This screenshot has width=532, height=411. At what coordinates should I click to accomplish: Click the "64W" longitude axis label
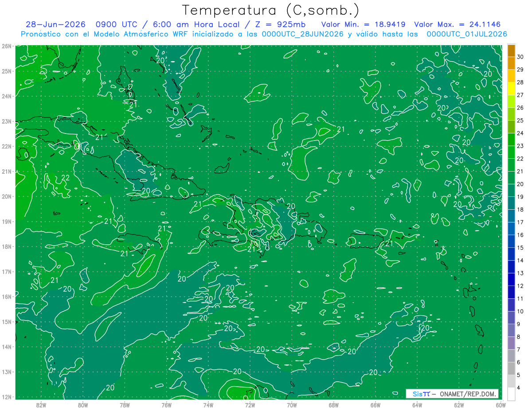417,405
